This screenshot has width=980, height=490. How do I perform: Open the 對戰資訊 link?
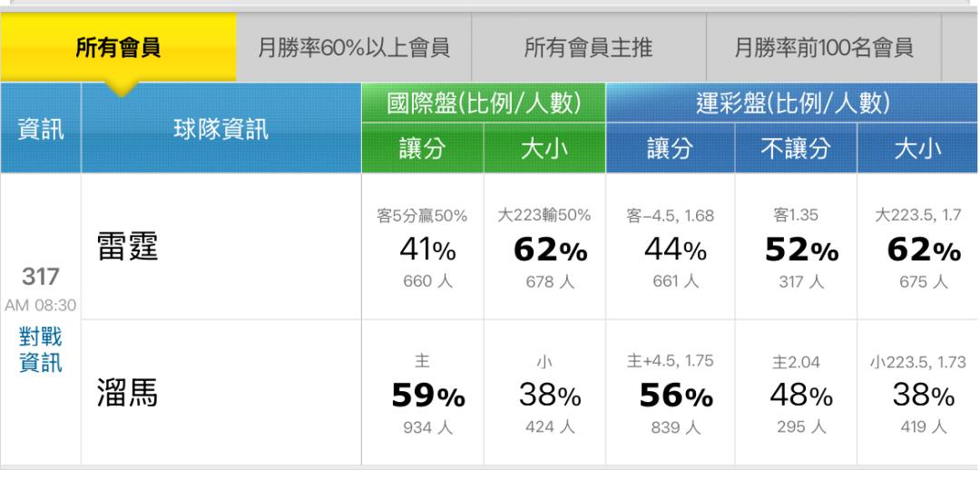coord(41,349)
